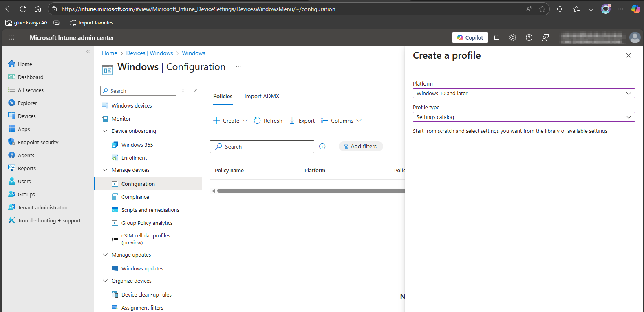The height and width of the screenshot is (312, 644).
Task: Switch to the Import ADMX tab
Action: [x=262, y=96]
